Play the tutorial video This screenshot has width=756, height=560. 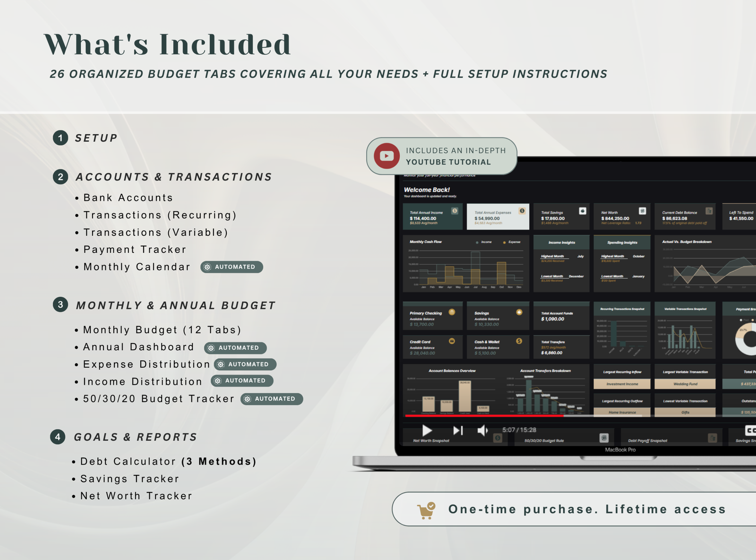[427, 431]
